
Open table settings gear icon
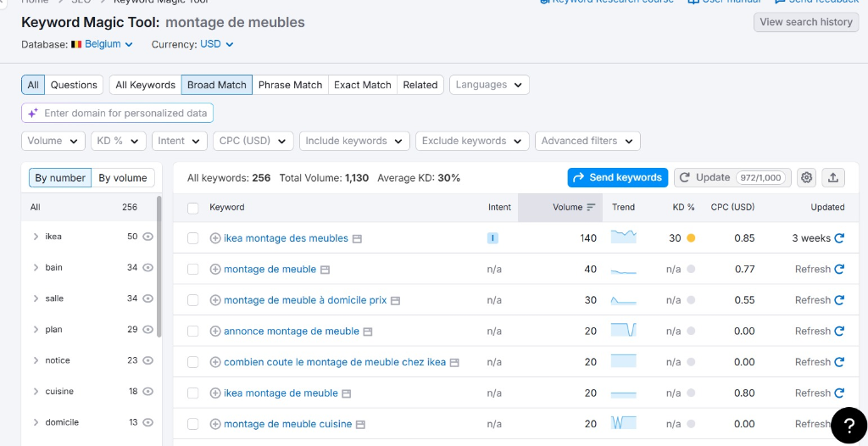pyautogui.click(x=806, y=177)
